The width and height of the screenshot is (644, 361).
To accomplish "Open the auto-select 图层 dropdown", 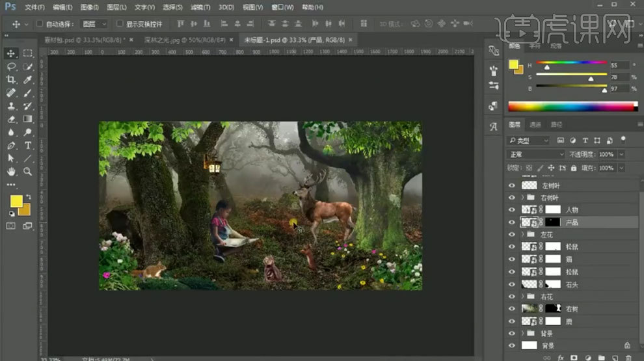I will point(94,24).
